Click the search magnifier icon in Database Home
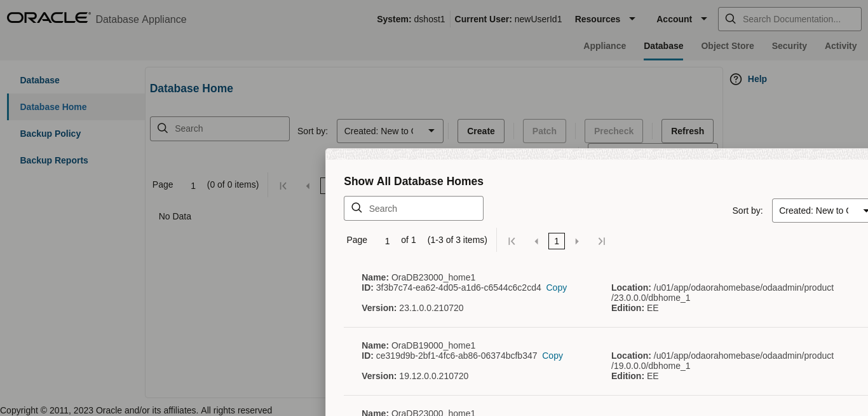This screenshot has height=416, width=868. [163, 128]
